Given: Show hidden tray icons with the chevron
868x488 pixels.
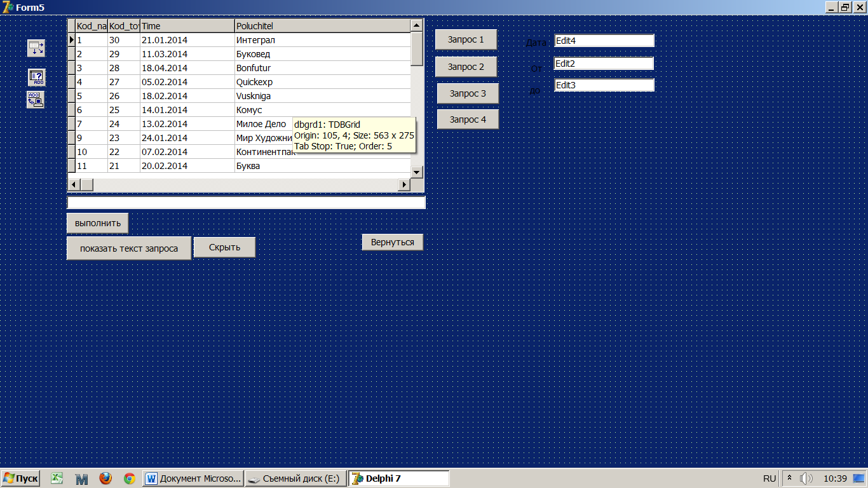Looking at the screenshot, I should coord(789,478).
